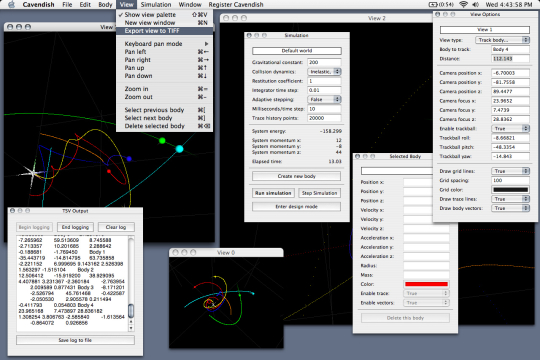Click the red Color swatch of Selected Body
This screenshot has width=540, height=360.
(426, 284)
